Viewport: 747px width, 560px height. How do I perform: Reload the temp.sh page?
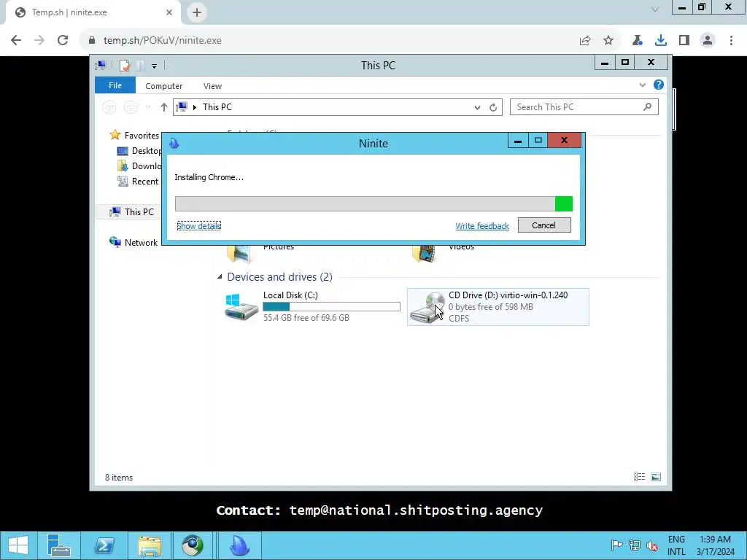point(63,41)
